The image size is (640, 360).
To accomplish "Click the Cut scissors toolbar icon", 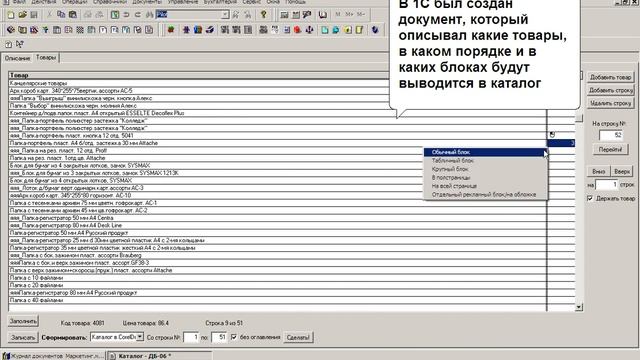I will point(49,15).
